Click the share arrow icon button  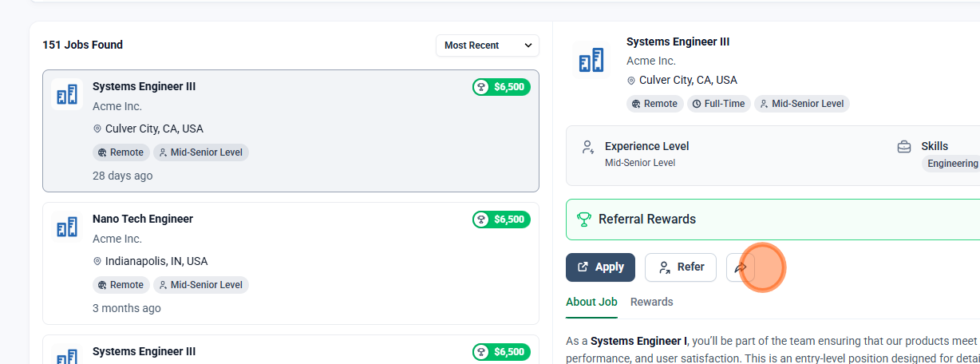(741, 267)
